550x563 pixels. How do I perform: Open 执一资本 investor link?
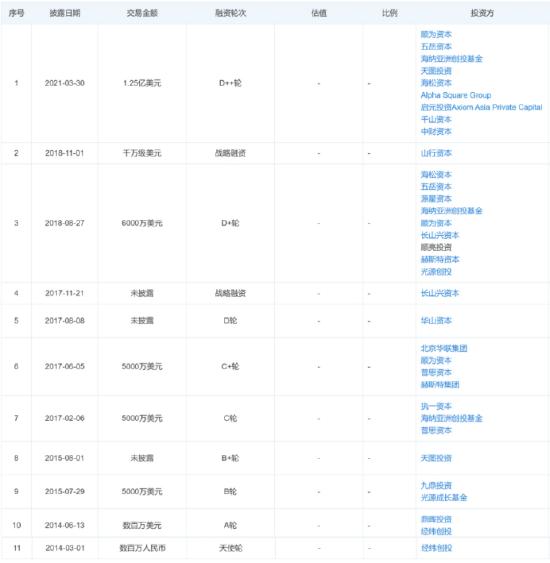point(436,406)
